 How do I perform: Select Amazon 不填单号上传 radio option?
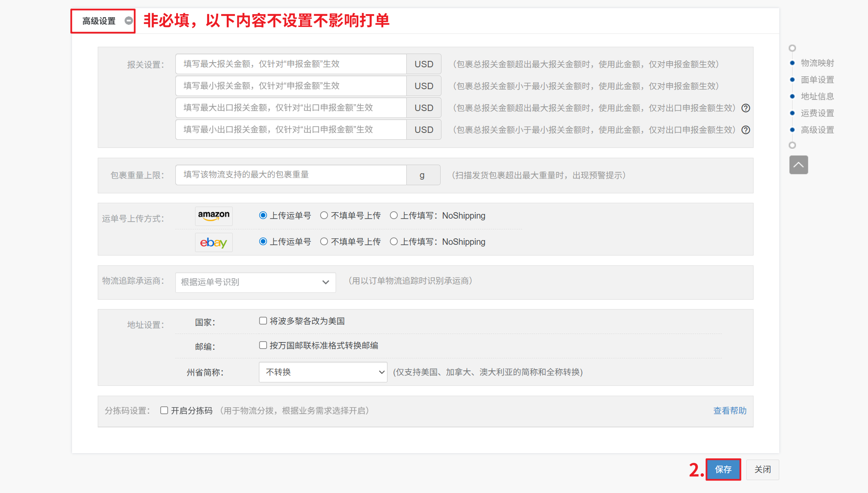pyautogui.click(x=324, y=216)
